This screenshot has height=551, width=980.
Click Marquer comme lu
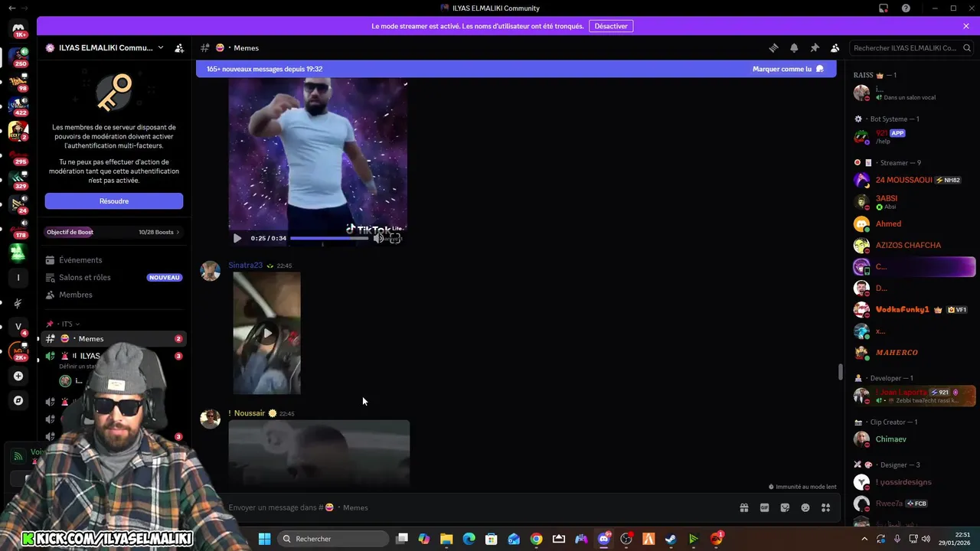tap(788, 69)
